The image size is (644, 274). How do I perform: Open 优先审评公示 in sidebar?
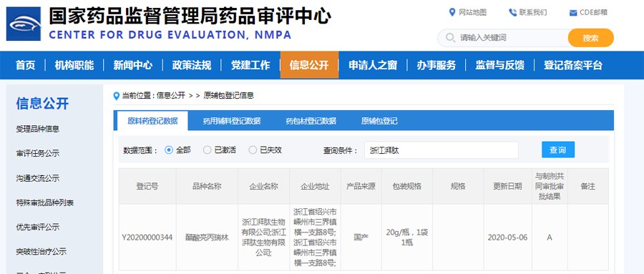pos(38,227)
